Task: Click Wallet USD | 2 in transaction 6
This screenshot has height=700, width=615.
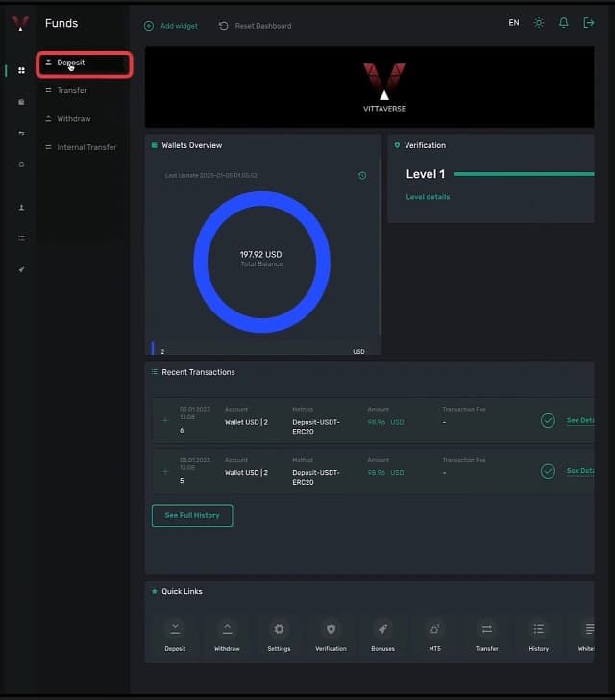Action: click(246, 422)
